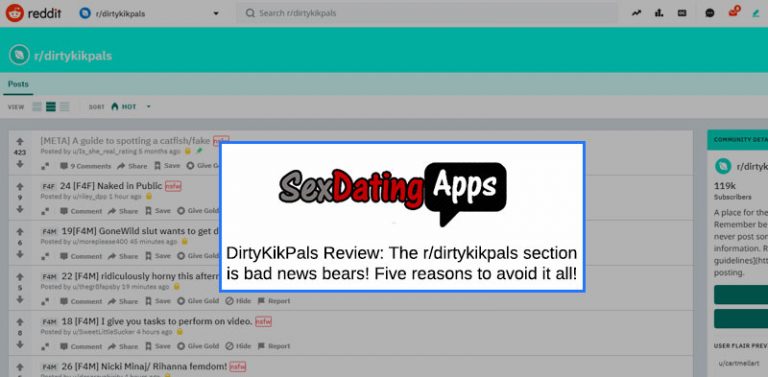
Task: Comment on the u/thegr8fapsby post
Action: (x=81, y=301)
